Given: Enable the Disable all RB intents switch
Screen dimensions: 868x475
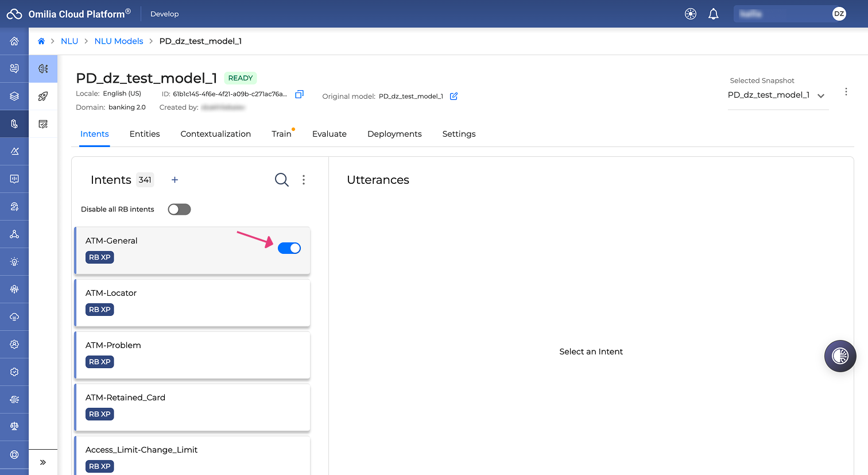Looking at the screenshot, I should click(x=179, y=209).
